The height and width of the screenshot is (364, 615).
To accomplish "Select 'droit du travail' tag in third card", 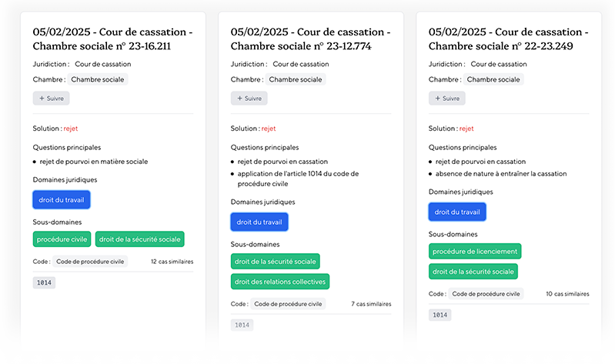I will click(x=457, y=212).
